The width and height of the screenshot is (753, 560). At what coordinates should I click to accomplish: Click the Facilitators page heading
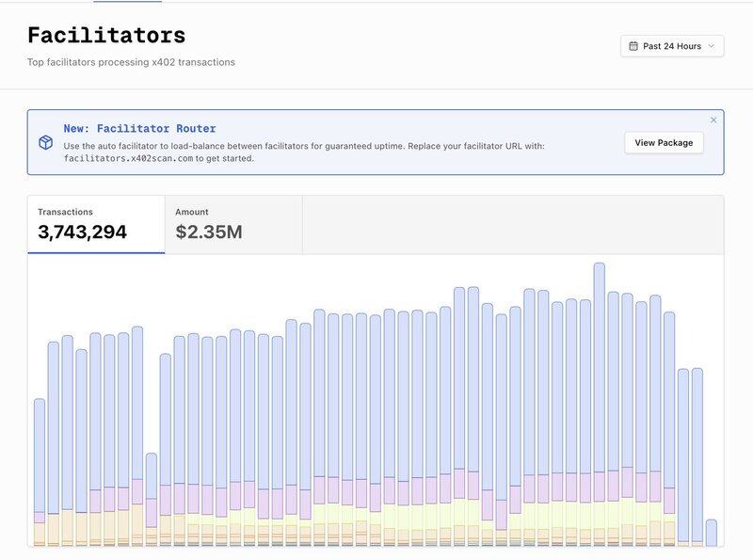(106, 36)
